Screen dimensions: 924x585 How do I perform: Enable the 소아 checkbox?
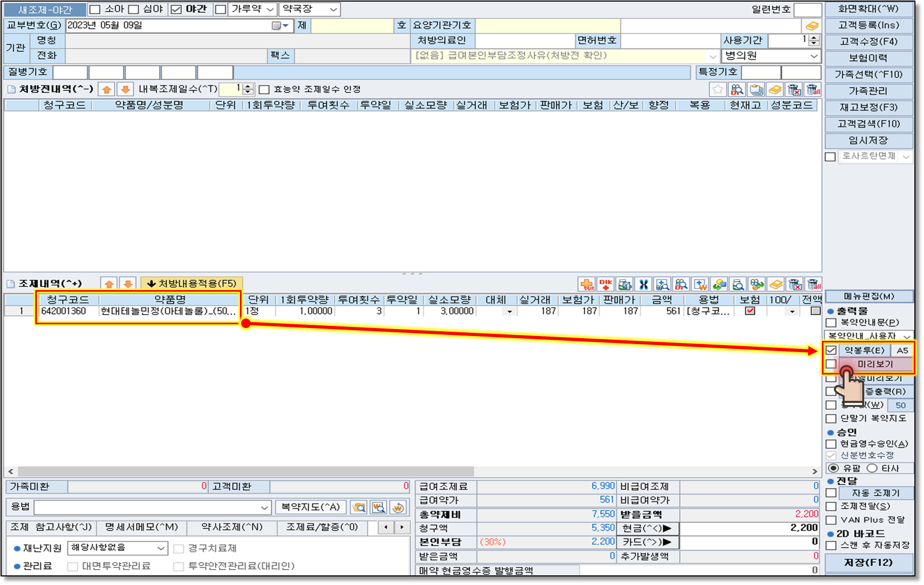[x=95, y=10]
